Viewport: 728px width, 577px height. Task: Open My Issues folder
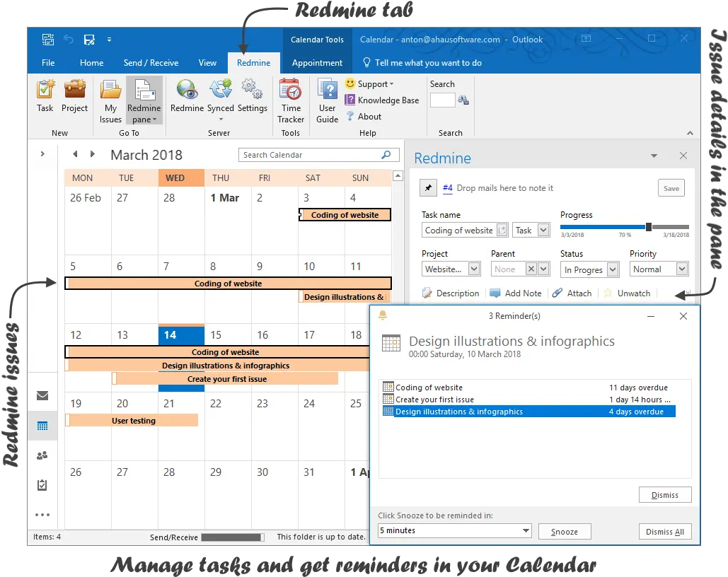110,101
